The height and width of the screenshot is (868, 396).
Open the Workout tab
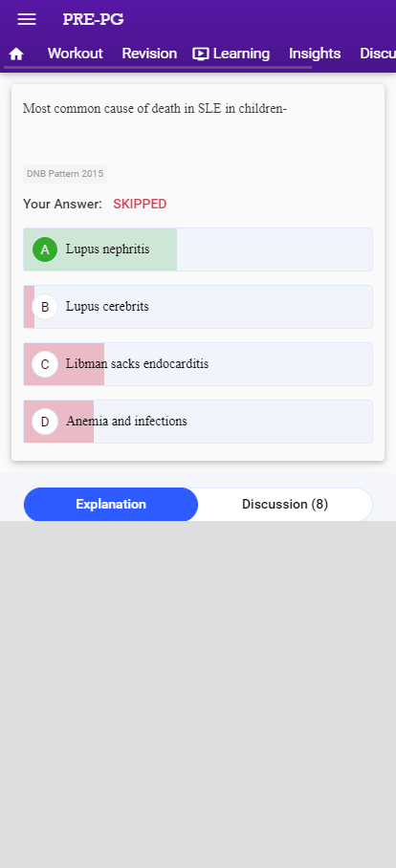point(75,54)
